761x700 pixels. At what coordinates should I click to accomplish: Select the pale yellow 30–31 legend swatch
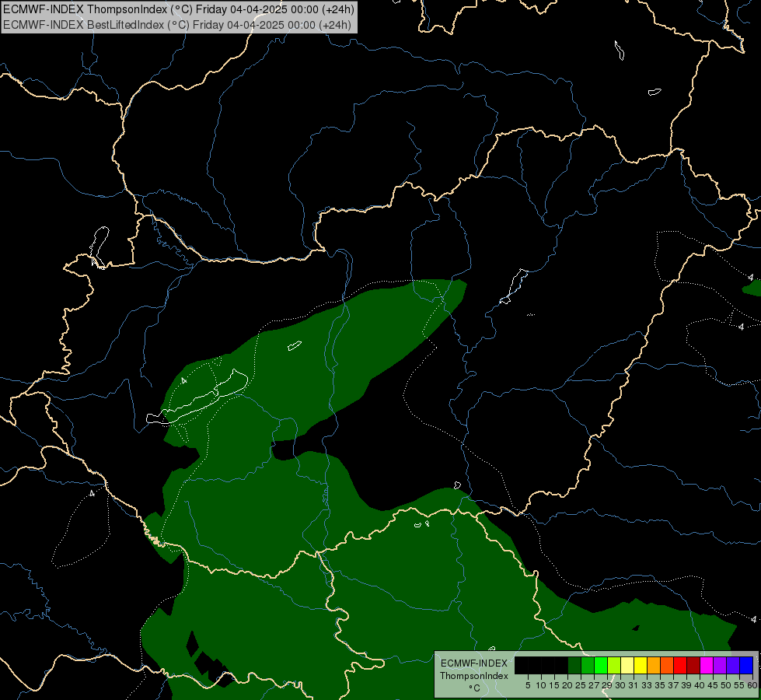click(627, 665)
